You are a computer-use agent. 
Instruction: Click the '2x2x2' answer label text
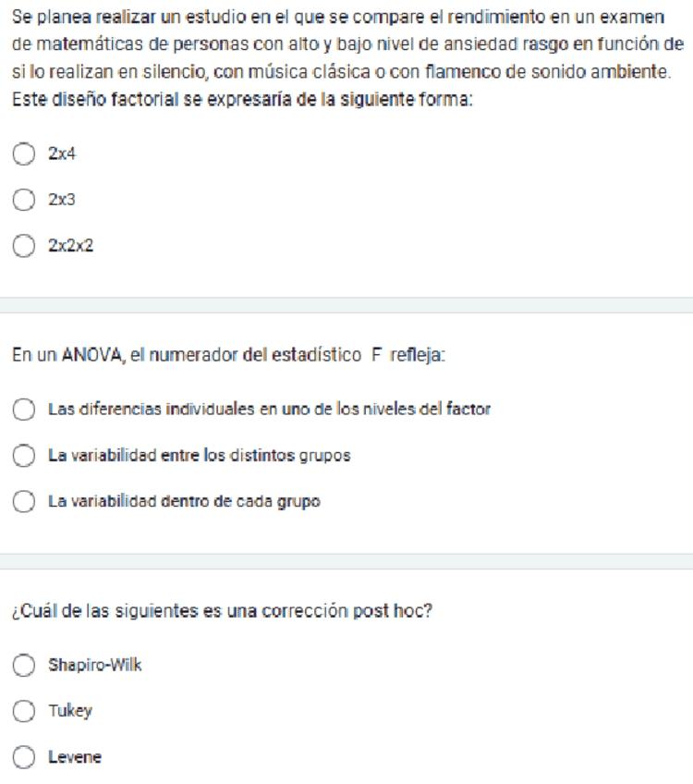click(70, 246)
